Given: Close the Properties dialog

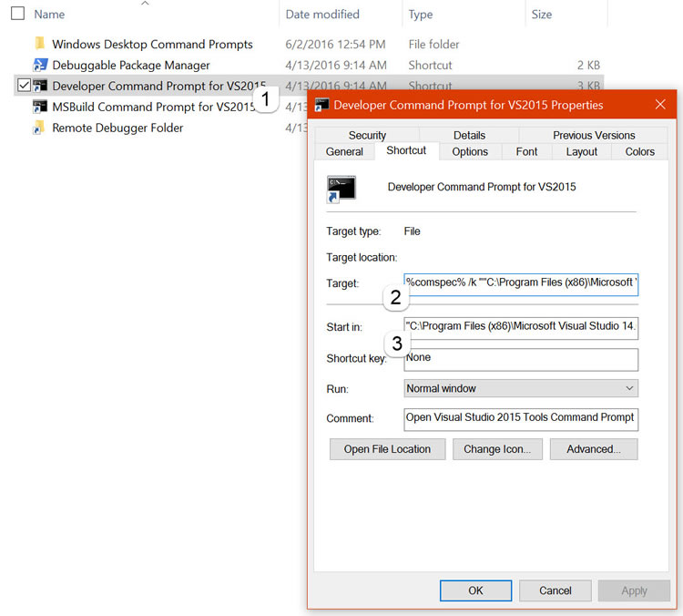Looking at the screenshot, I should click(660, 105).
